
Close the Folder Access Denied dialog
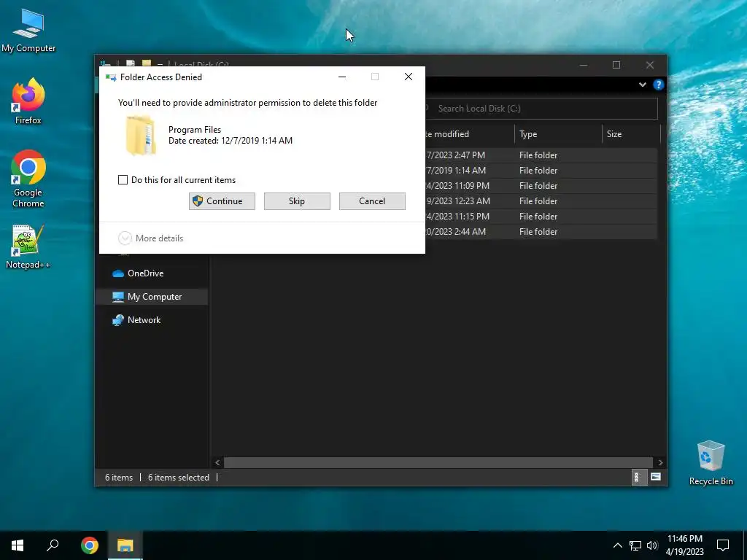(x=409, y=77)
